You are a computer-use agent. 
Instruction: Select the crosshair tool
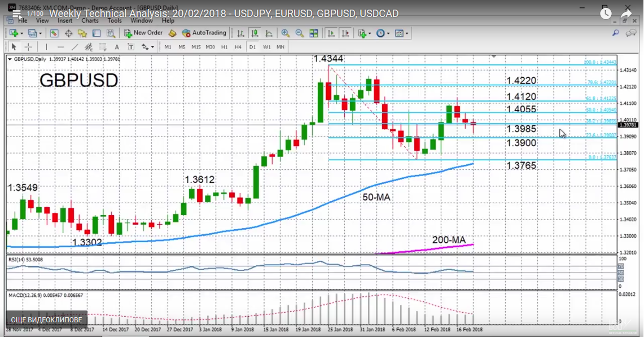point(28,47)
